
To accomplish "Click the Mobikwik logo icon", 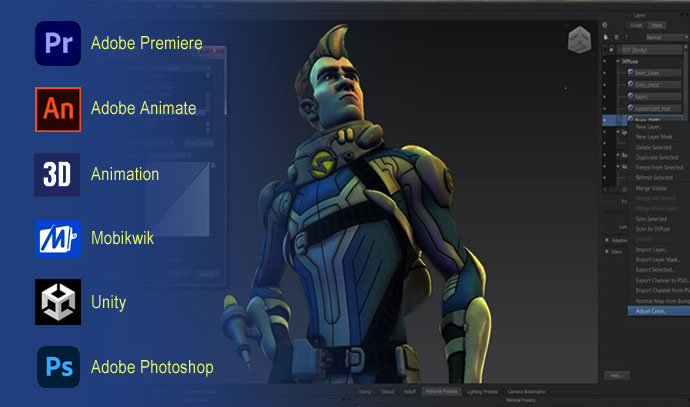I will pos(58,238).
